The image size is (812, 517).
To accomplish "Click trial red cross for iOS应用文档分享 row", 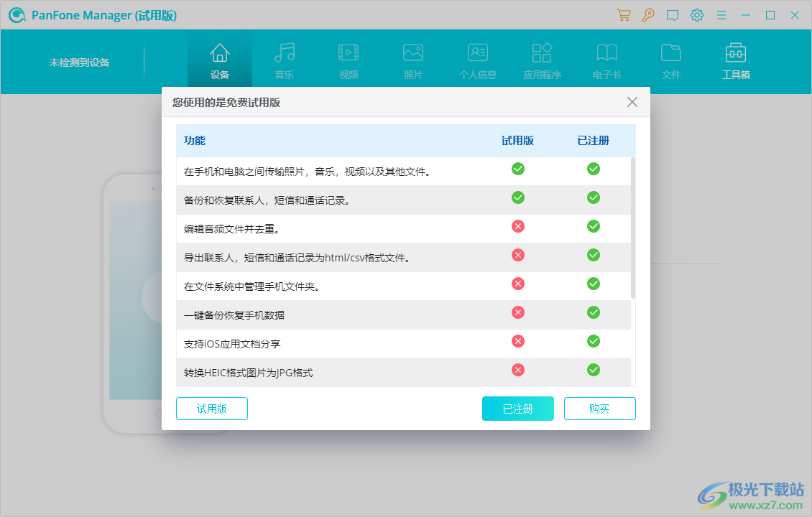I will tap(518, 341).
